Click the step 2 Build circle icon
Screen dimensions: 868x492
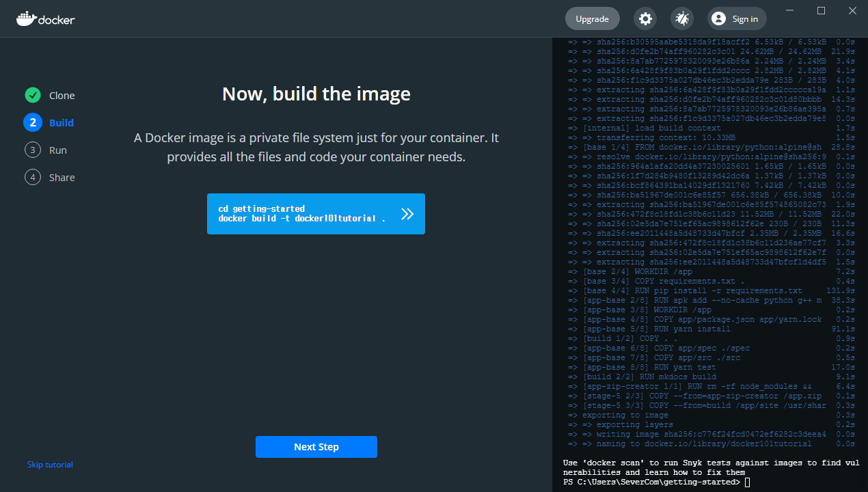[33, 123]
